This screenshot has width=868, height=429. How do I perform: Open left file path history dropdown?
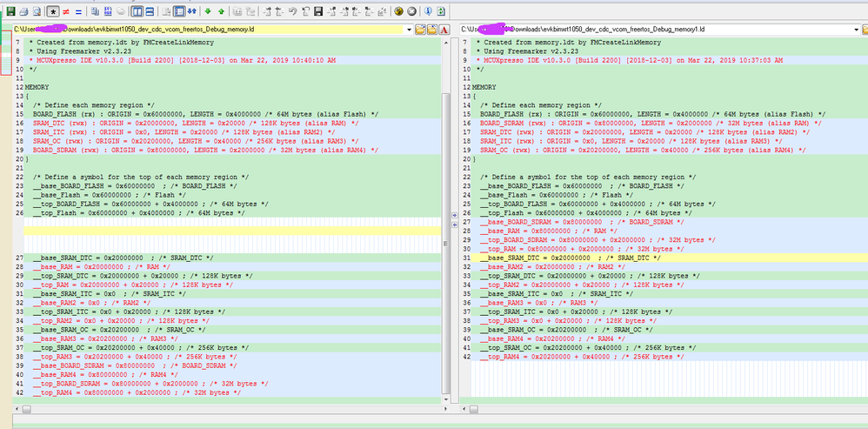[x=409, y=30]
